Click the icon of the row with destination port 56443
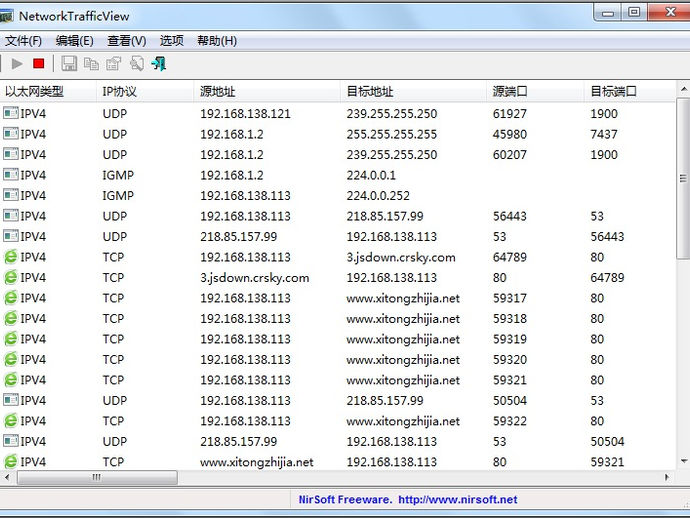 (11, 236)
